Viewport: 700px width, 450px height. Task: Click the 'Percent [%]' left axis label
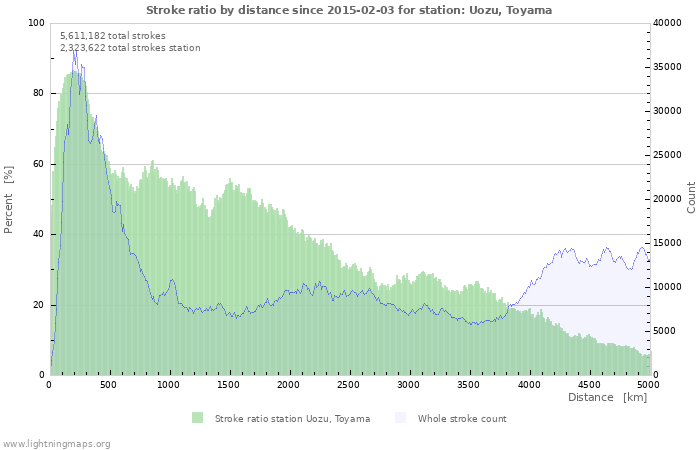click(9, 200)
